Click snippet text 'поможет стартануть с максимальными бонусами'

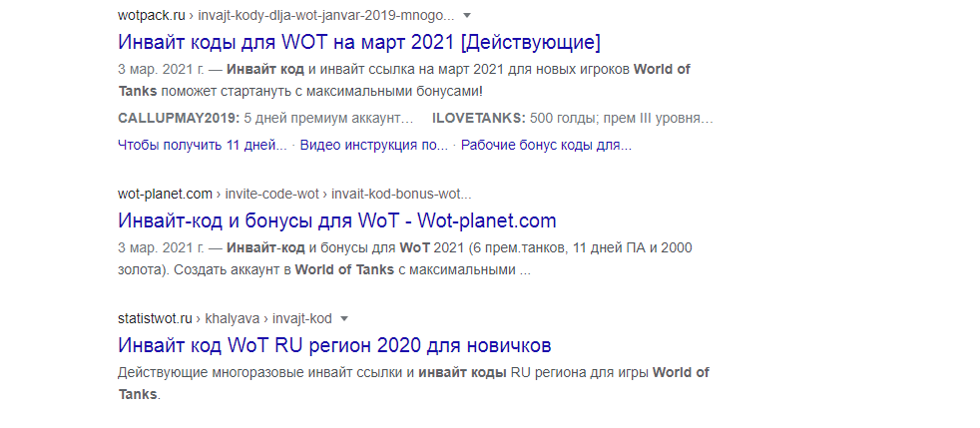(x=321, y=91)
